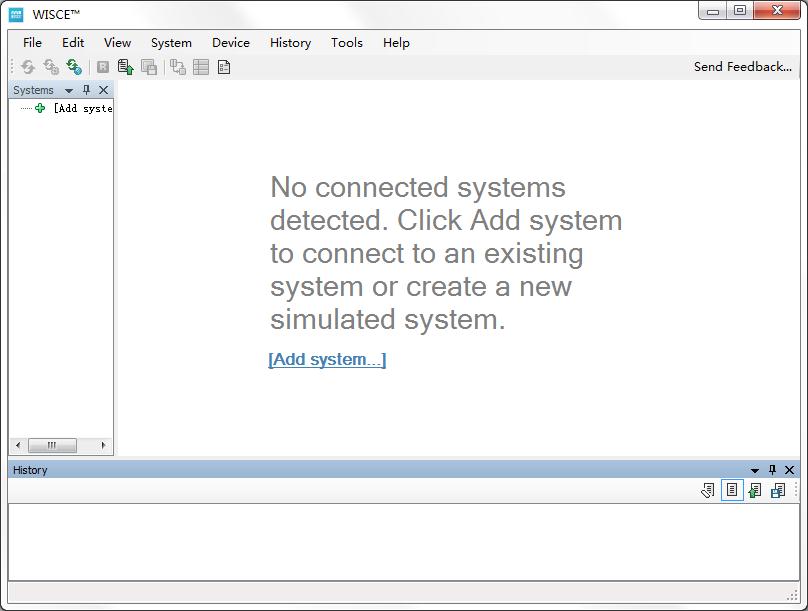Open the Device menu

[230, 42]
